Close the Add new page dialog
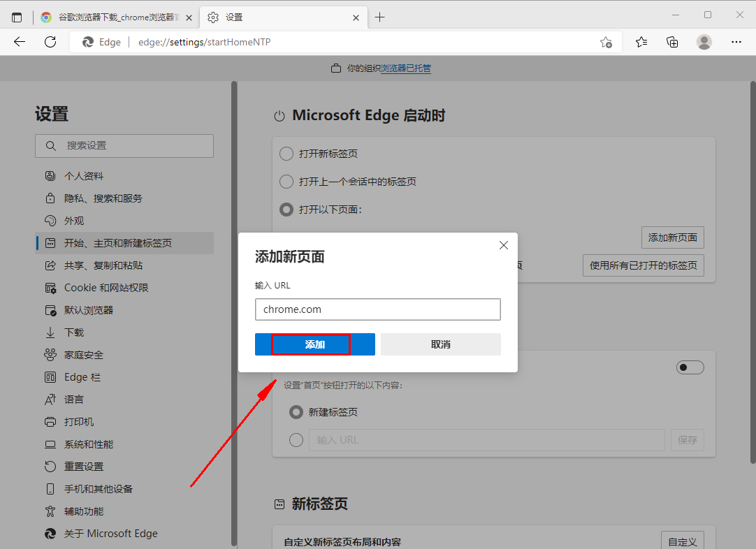 [503, 245]
